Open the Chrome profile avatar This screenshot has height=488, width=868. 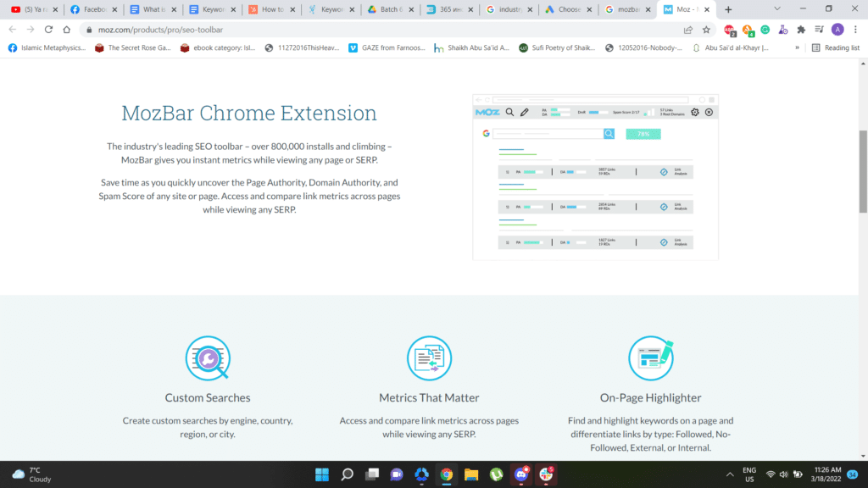point(837,30)
